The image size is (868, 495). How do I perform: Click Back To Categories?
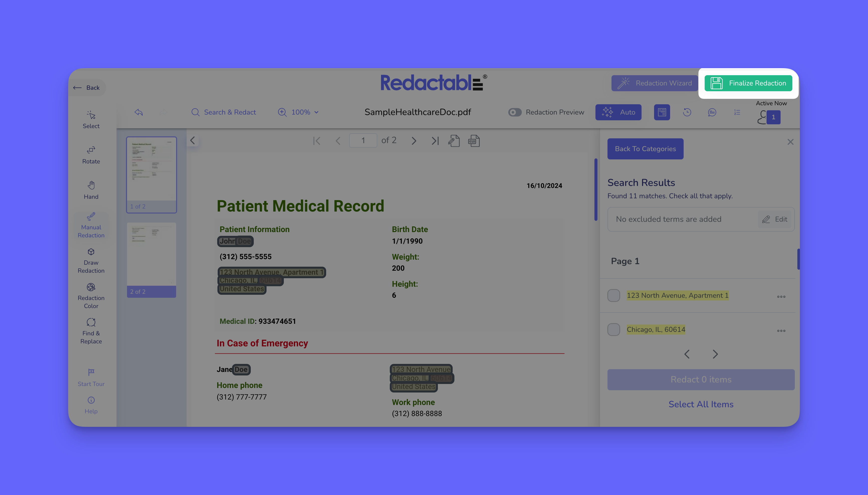pos(645,149)
